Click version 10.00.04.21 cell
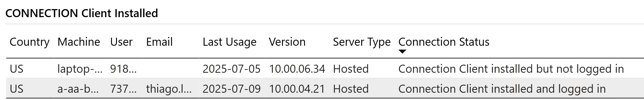Viewport: 644px width, 100px height. (x=297, y=89)
